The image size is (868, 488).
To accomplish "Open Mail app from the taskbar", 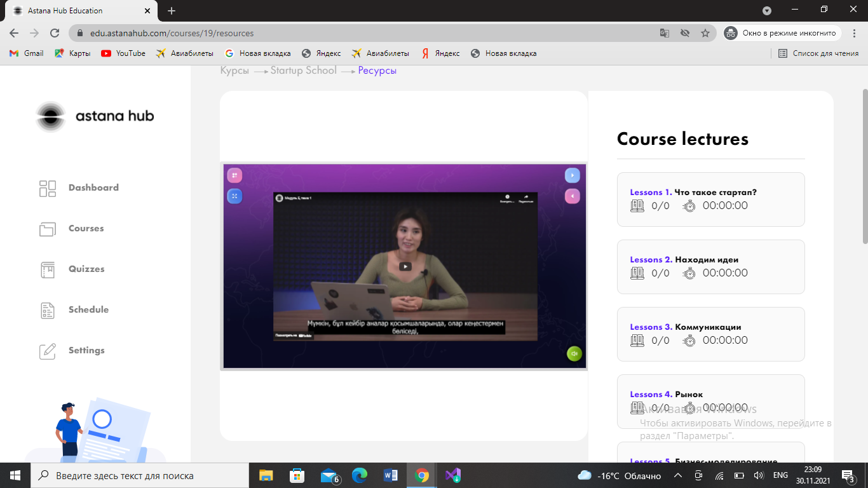I will 329,475.
